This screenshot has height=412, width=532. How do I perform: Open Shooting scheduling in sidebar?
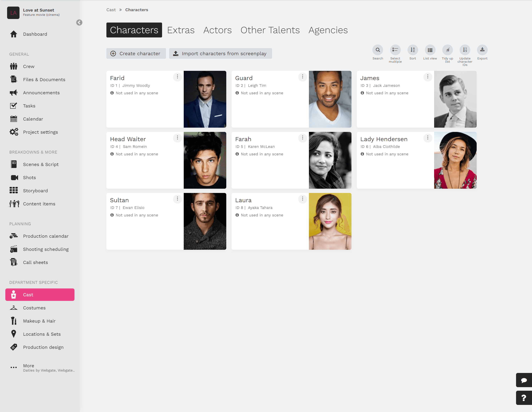46,249
